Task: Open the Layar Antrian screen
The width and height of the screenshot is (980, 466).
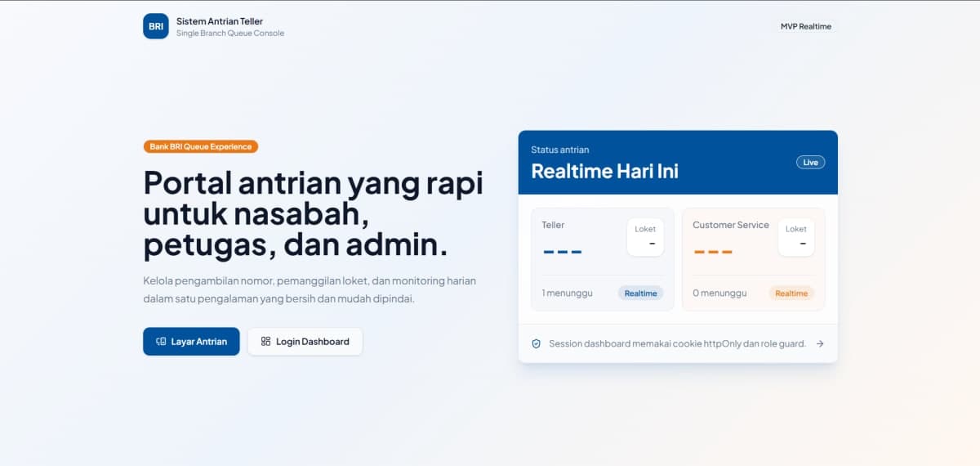Action: coord(191,342)
